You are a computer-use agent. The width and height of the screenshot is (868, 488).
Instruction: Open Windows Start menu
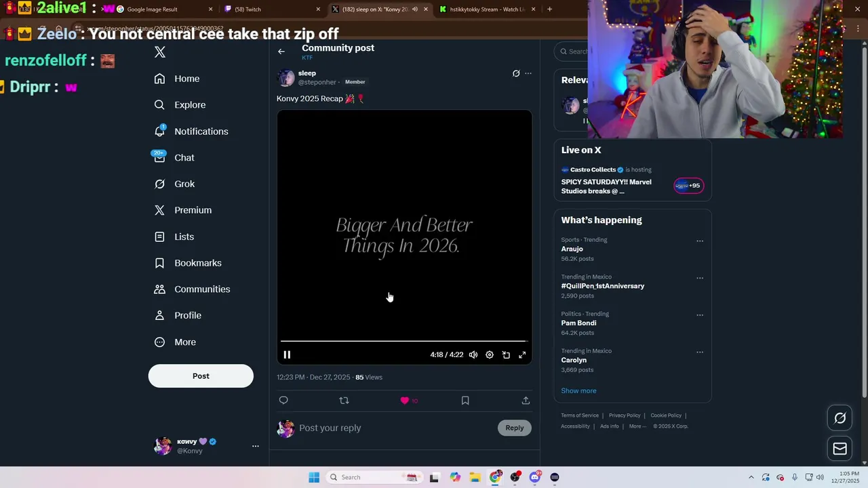[314, 477]
